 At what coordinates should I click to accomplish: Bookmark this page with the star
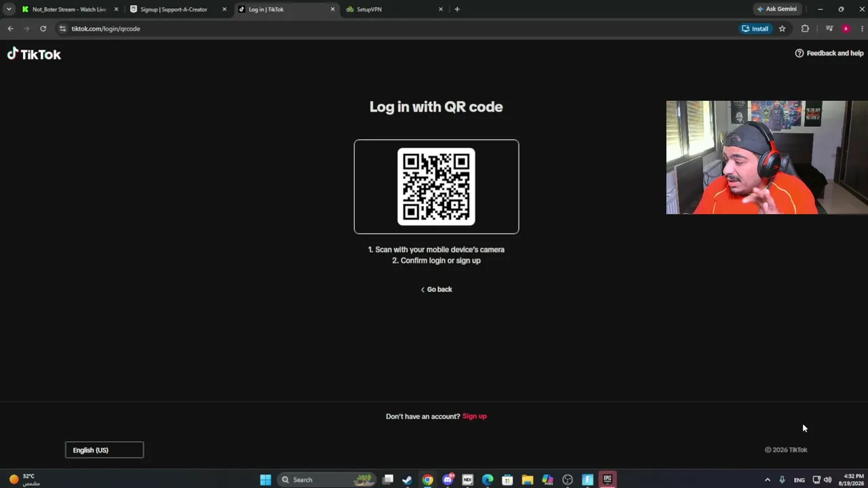coord(782,28)
